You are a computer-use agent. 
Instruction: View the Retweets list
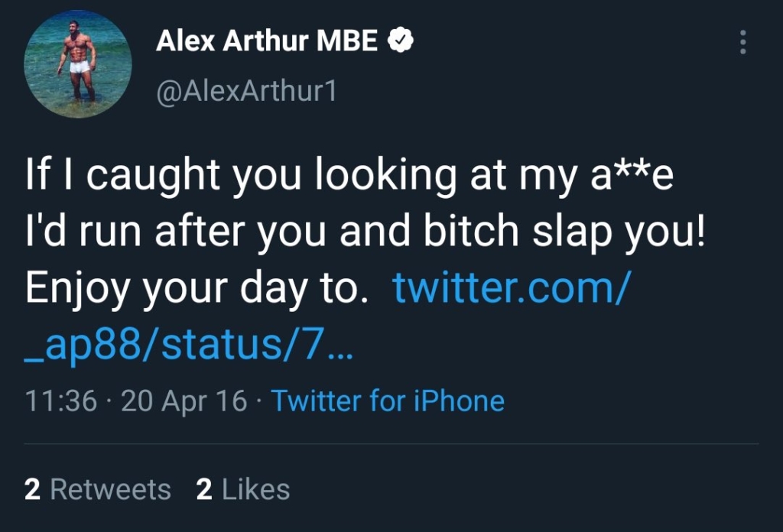(x=97, y=489)
